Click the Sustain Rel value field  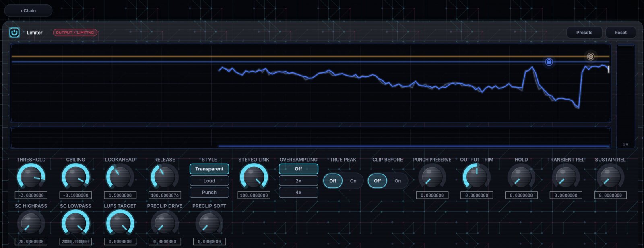click(610, 195)
